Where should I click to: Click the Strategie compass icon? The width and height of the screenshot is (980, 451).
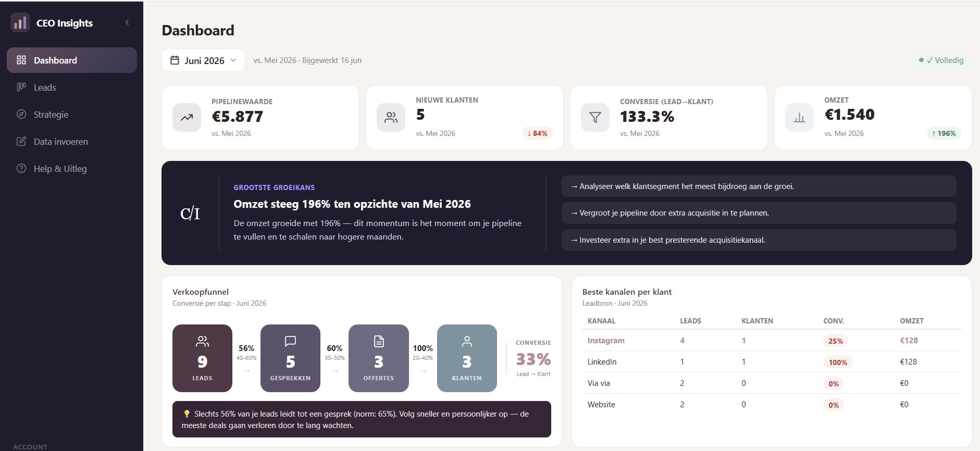coord(21,114)
